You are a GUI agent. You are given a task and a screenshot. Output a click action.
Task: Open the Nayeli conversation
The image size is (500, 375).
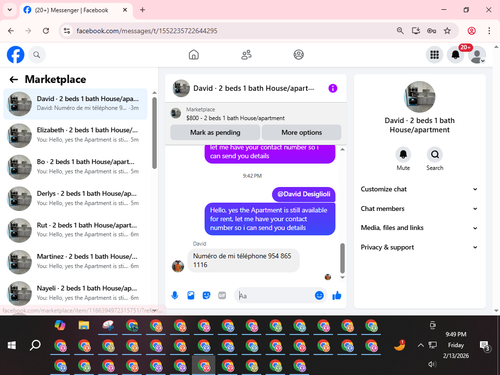coord(75,293)
